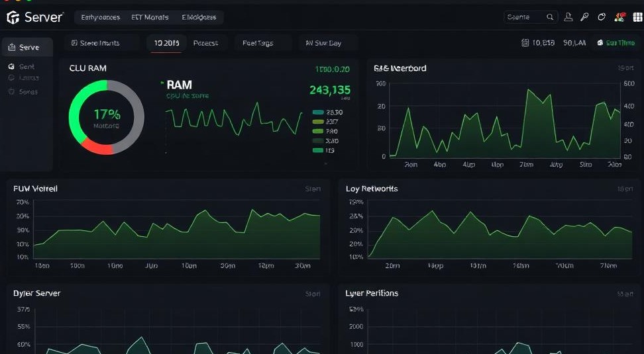Click the calendar icon beside 10,818
The height and width of the screenshot is (354, 644).
(x=525, y=43)
